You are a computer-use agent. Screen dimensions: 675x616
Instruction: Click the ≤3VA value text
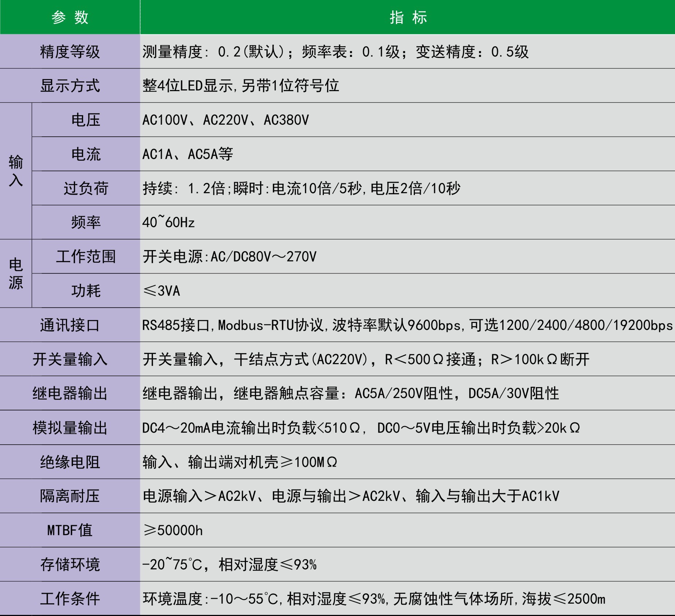[161, 291]
